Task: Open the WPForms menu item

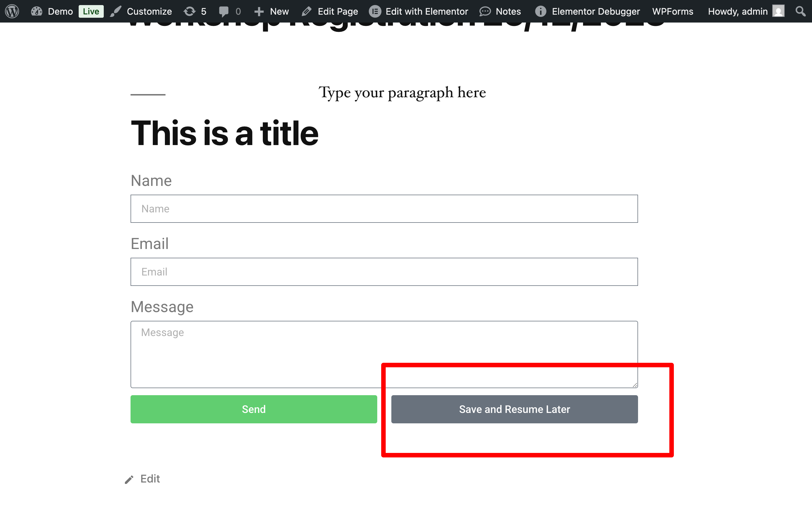Action: (672, 11)
